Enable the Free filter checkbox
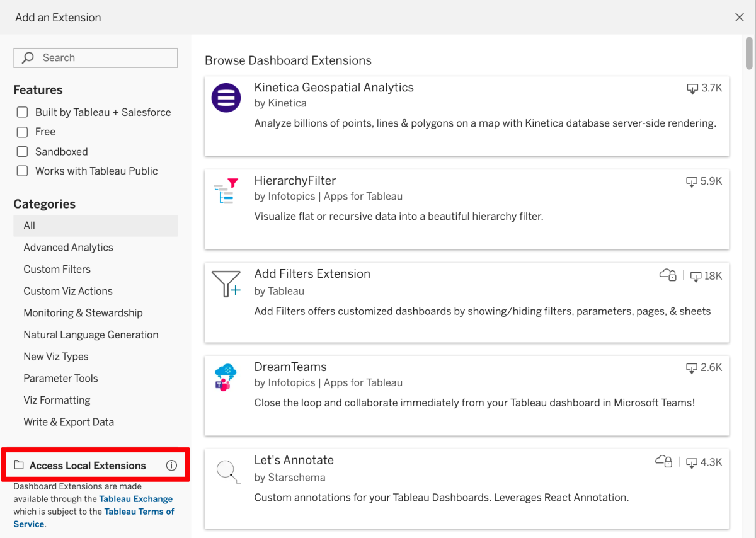 pyautogui.click(x=22, y=132)
